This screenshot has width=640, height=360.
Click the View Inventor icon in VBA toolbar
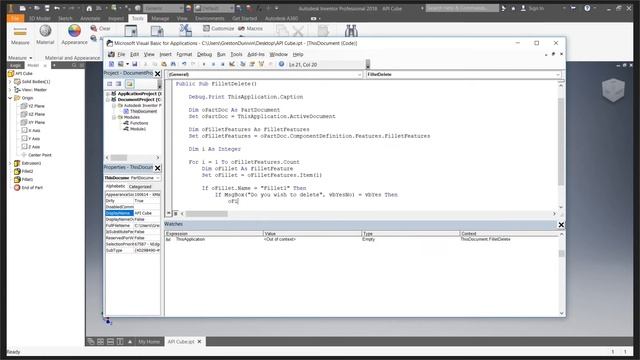111,64
